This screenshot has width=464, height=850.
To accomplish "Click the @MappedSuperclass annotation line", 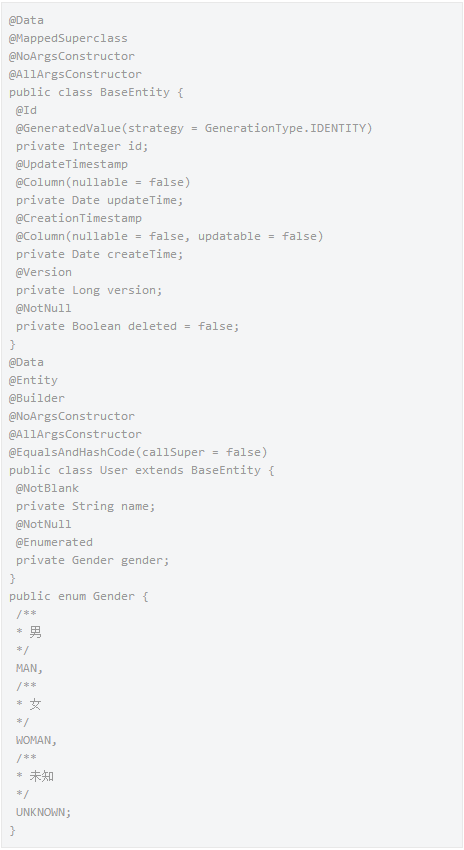I will pyautogui.click(x=68, y=38).
